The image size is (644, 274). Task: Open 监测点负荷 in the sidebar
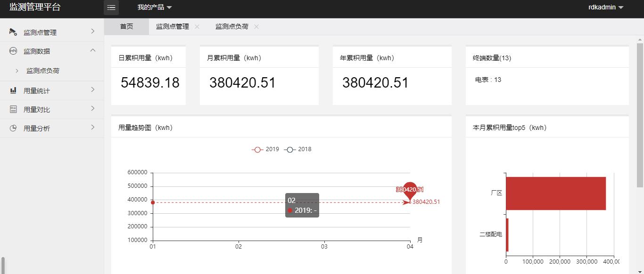[x=43, y=71]
